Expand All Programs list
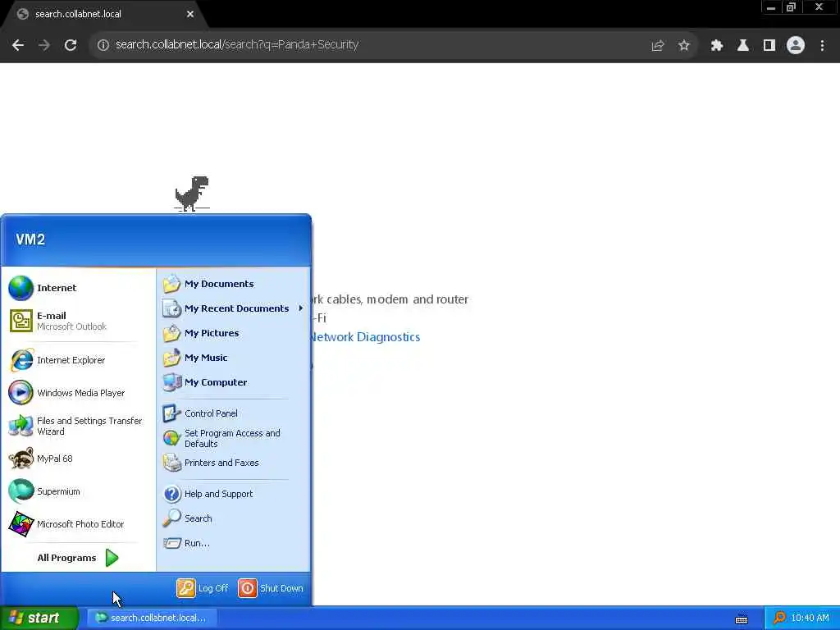 (x=78, y=558)
